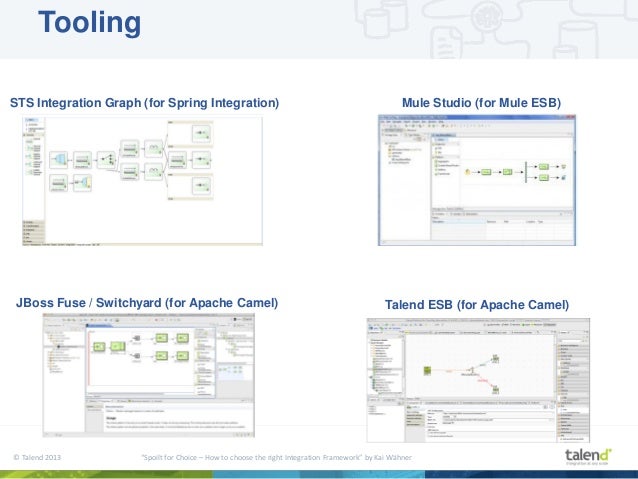Viewport: 638px width, 479px height.
Task: Open the Talend ESB screenshot
Action: pyautogui.click(x=478, y=380)
